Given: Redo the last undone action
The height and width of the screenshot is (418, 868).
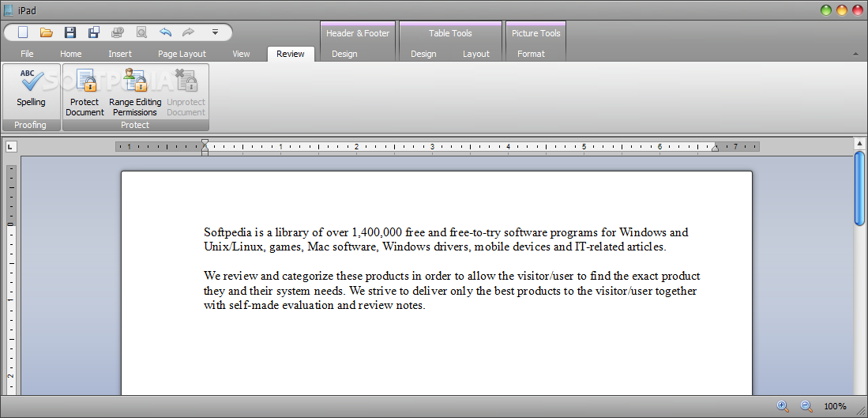Looking at the screenshot, I should [188, 32].
